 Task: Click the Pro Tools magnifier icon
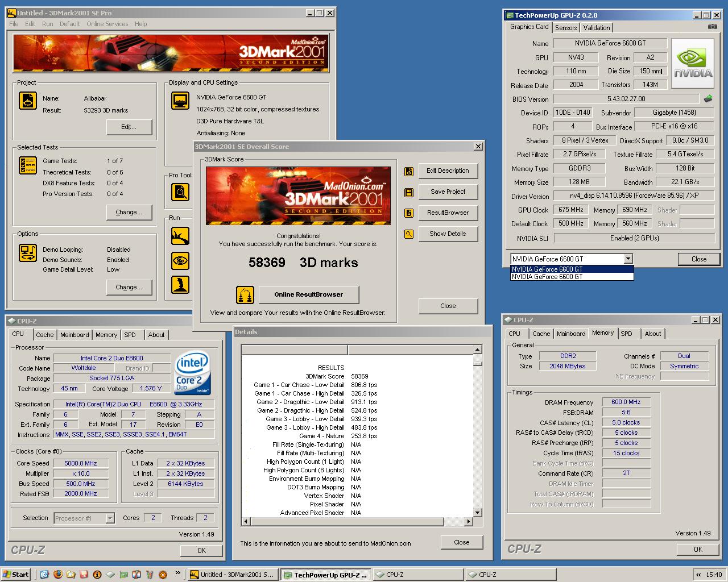pos(180,192)
